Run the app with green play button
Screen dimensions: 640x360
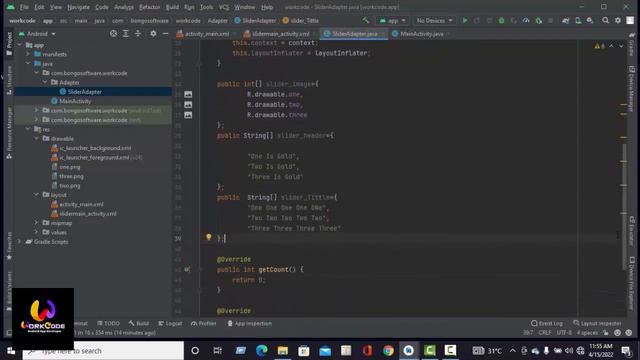464,20
